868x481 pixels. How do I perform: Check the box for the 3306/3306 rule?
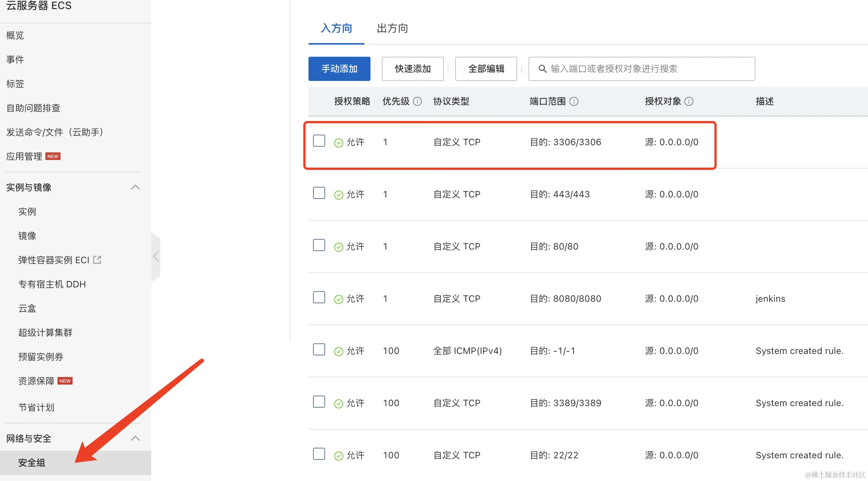point(319,141)
